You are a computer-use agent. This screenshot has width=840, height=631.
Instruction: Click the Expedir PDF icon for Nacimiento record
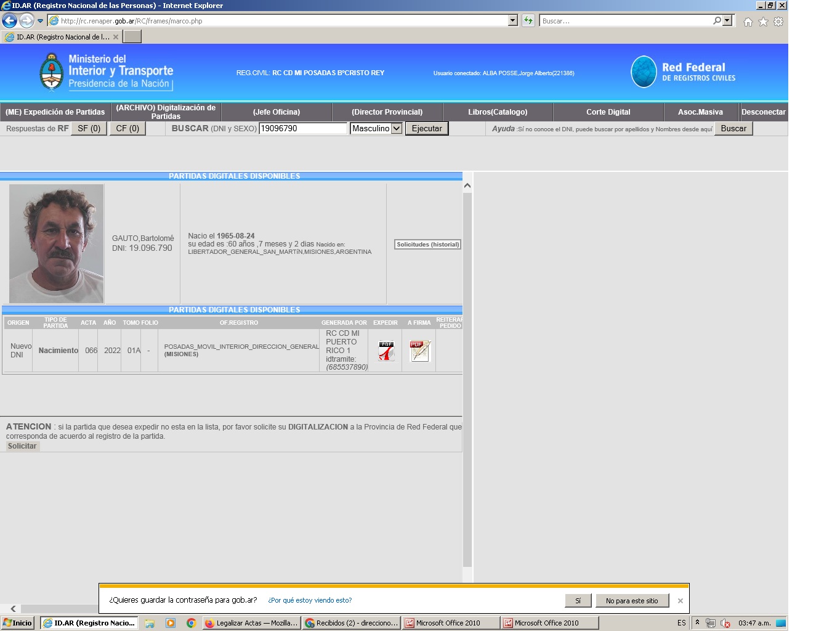coord(386,351)
